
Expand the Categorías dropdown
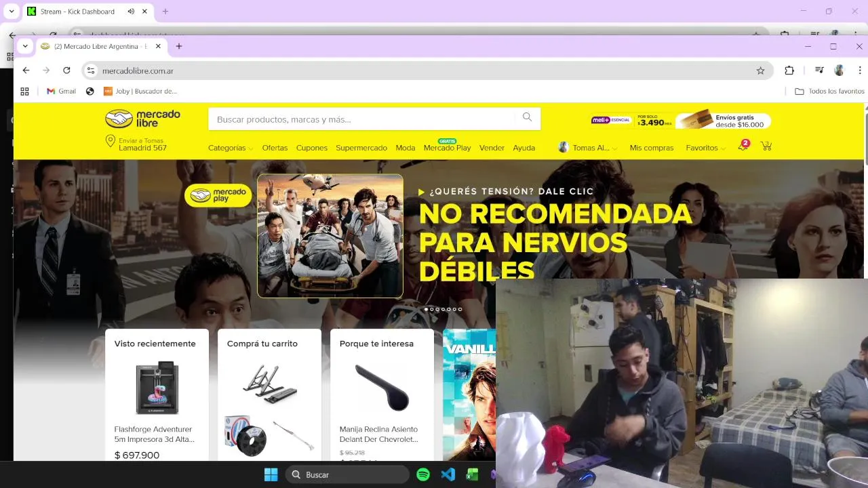[231, 148]
